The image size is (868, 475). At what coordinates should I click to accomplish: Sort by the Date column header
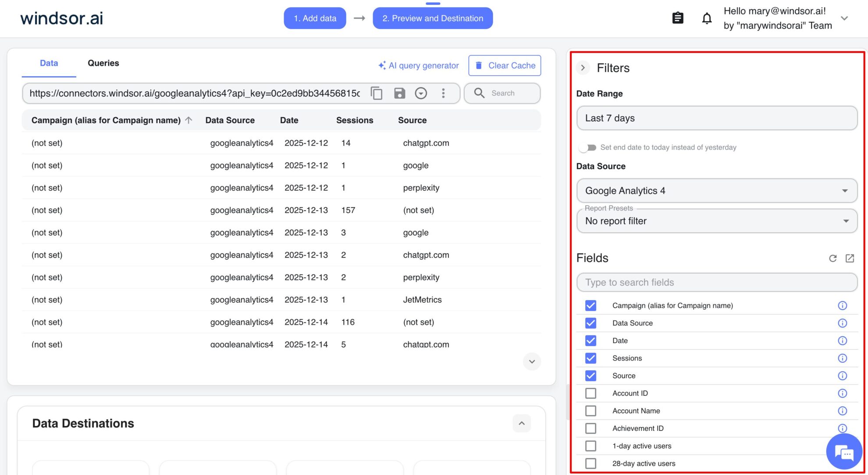289,120
